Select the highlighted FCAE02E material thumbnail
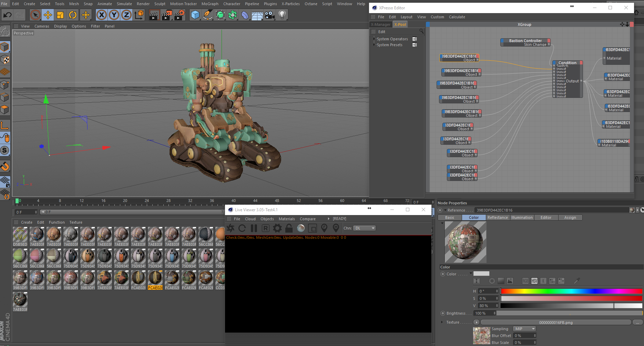Image resolution: width=644 pixels, height=346 pixels. (155, 280)
